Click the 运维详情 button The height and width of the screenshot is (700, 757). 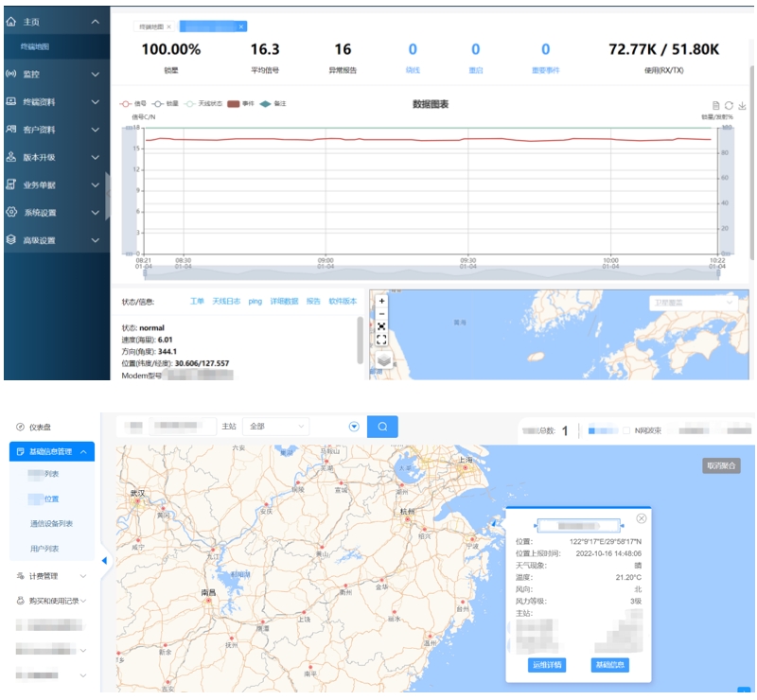click(x=547, y=665)
